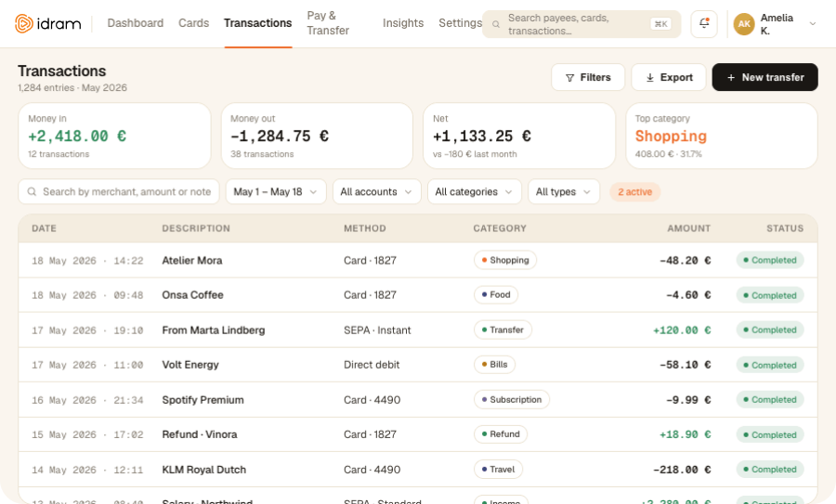Click the Food category tag

pyautogui.click(x=496, y=294)
